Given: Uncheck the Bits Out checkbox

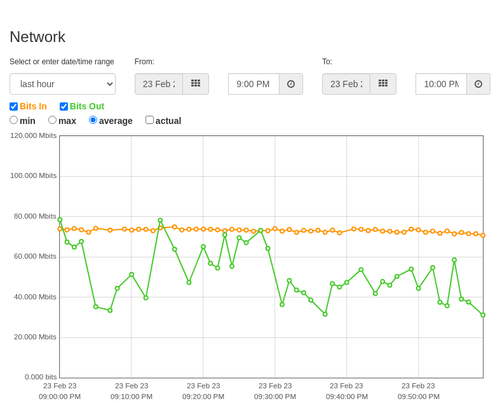Looking at the screenshot, I should click(64, 106).
